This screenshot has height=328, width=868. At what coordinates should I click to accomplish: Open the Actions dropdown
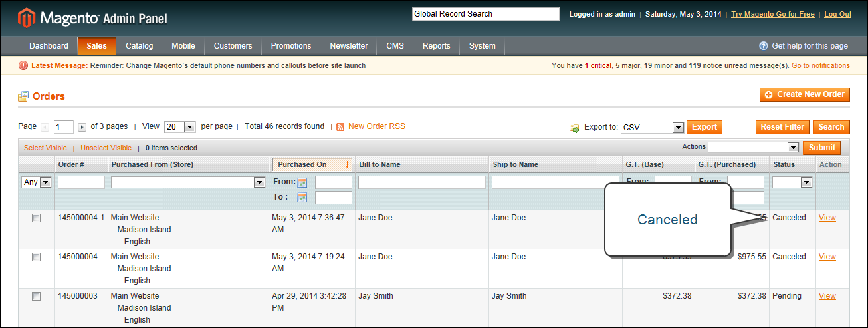pos(753,148)
